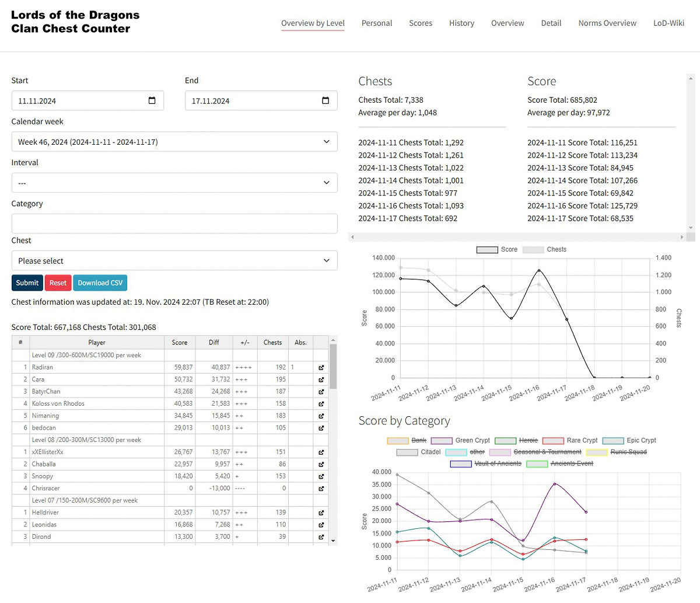Open external link icon for Radiran
This screenshot has width=700, height=603.
[321, 368]
